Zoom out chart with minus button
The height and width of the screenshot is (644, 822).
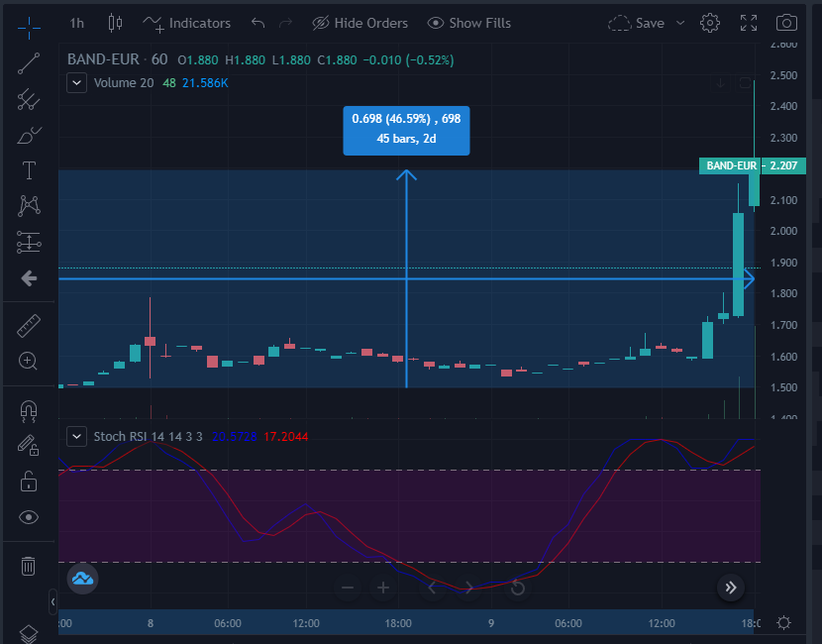tap(347, 588)
